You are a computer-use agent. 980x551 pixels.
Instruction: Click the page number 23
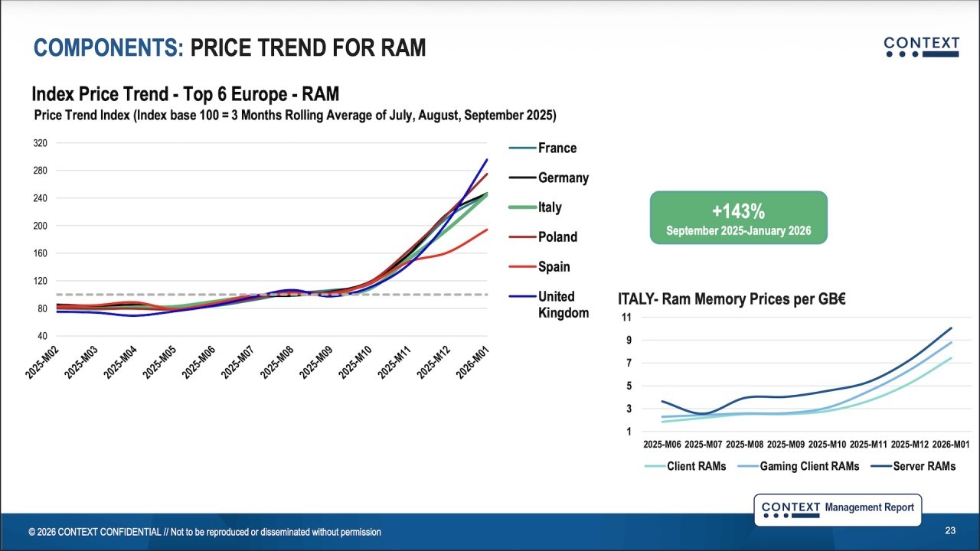click(x=950, y=531)
